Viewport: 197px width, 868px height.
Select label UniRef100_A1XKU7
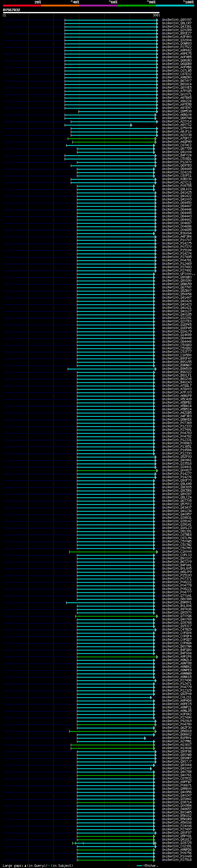point(177,744)
